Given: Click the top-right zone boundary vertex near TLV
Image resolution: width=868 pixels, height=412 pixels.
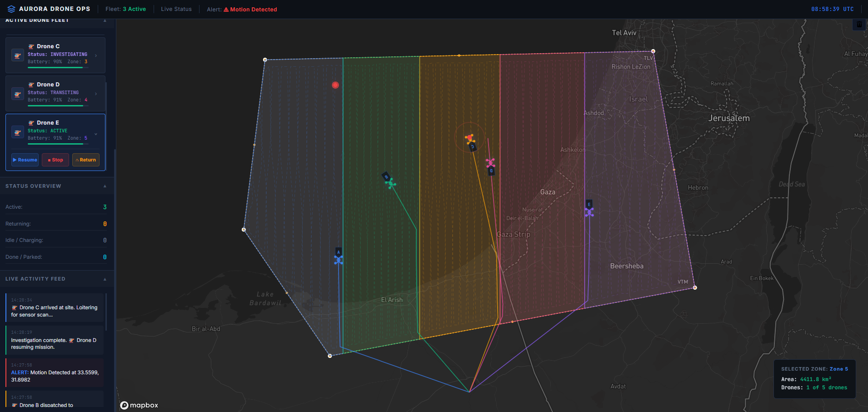Looking at the screenshot, I should (653, 51).
